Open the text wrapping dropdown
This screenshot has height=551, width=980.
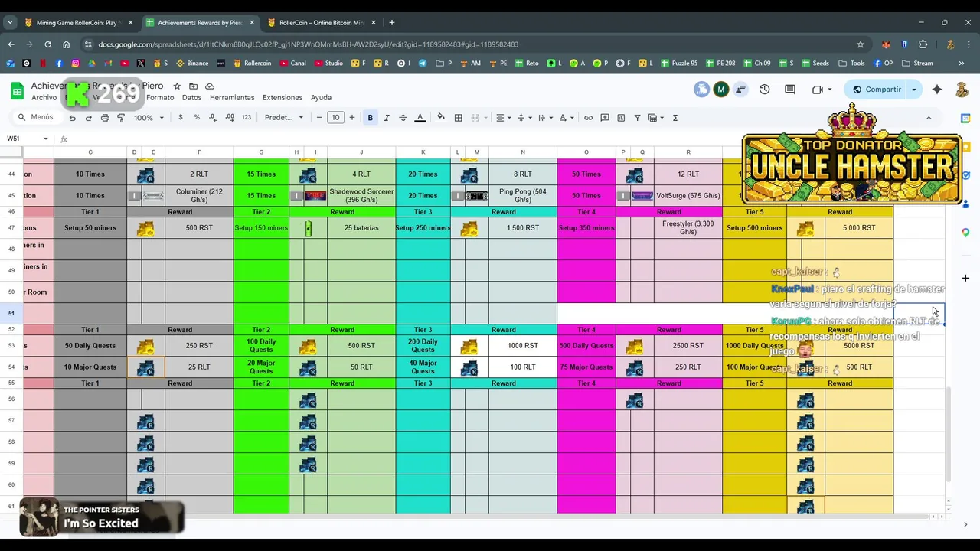(x=544, y=118)
